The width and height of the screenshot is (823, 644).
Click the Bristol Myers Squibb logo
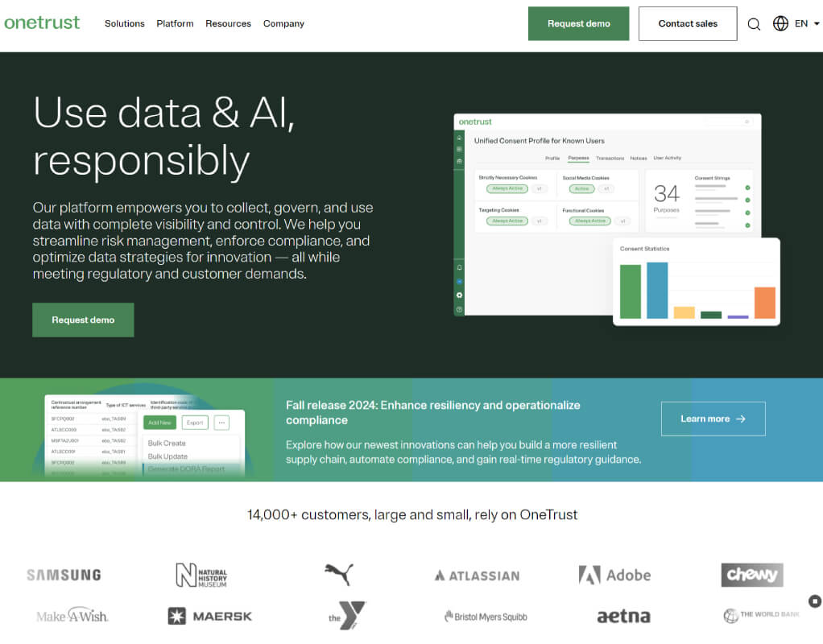click(x=486, y=616)
